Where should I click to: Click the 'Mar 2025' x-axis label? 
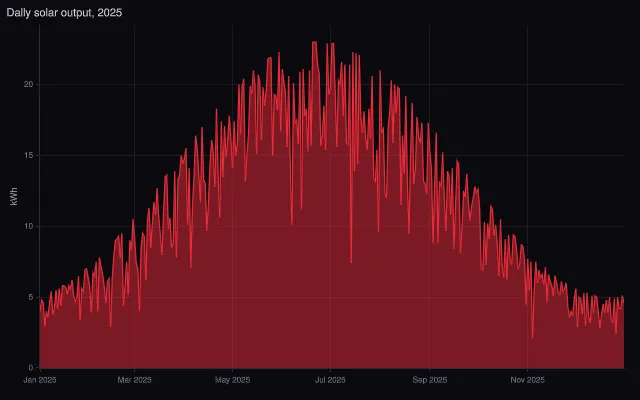pyautogui.click(x=134, y=380)
